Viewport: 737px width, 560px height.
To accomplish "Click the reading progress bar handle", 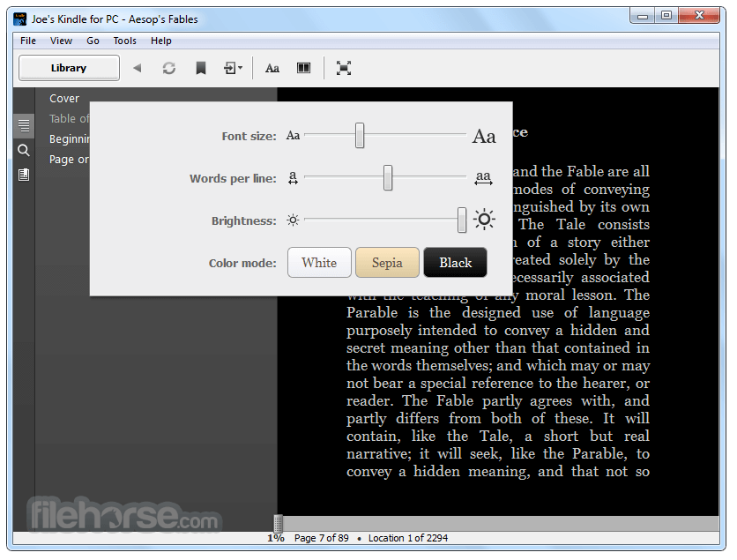I will click(279, 523).
